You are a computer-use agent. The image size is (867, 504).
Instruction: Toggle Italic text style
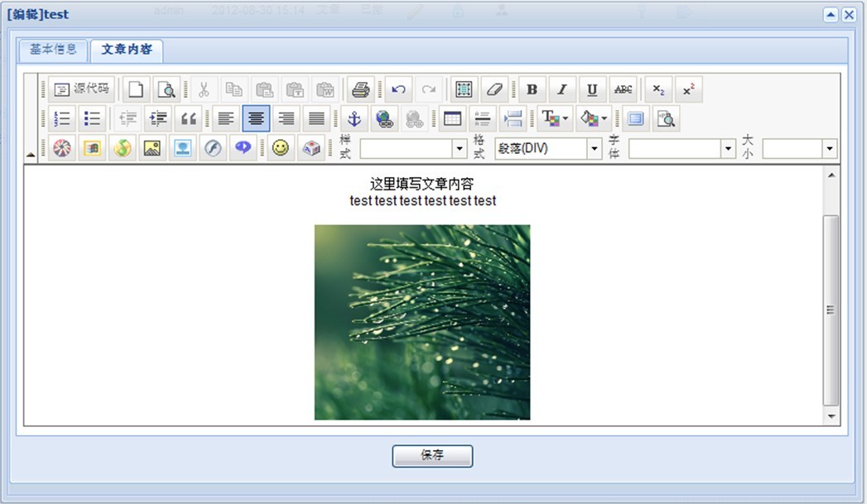561,89
